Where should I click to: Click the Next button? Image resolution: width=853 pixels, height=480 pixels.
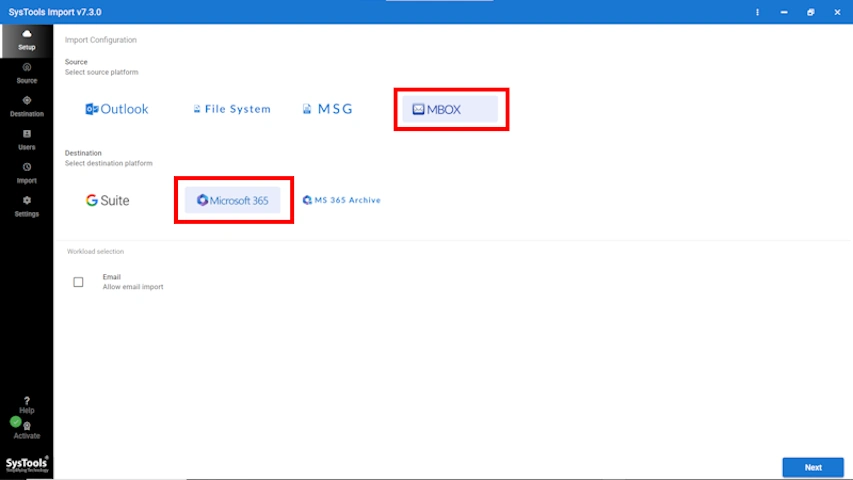point(813,467)
